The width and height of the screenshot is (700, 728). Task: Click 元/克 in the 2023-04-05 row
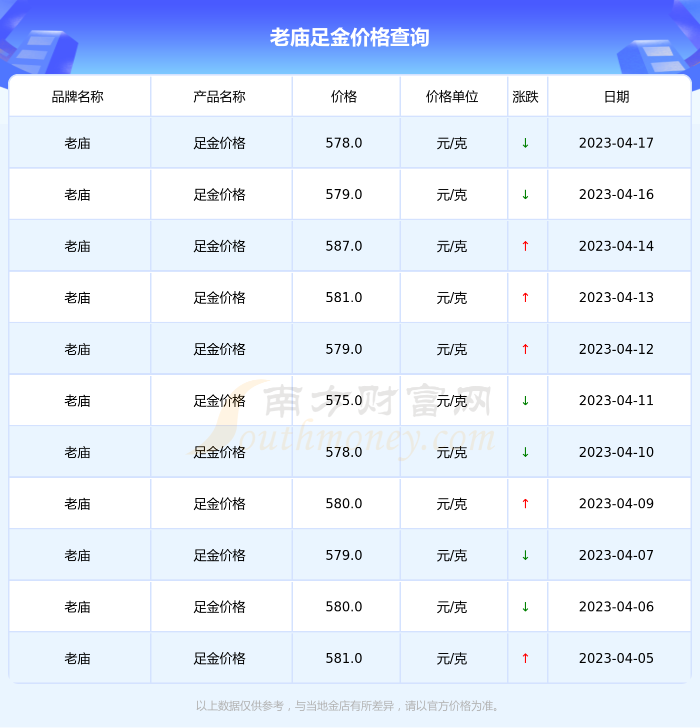click(452, 659)
